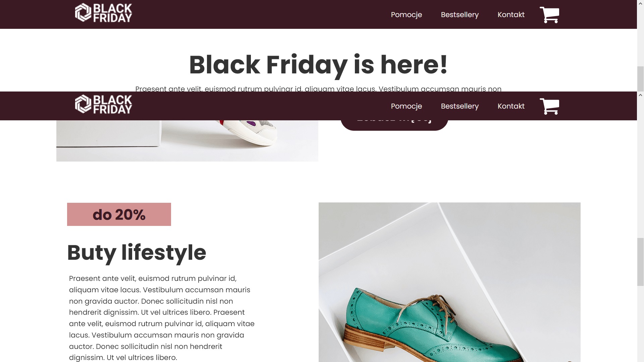Click the upper scrollbar thumb
Screen dimensions: 644x362
point(640,79)
